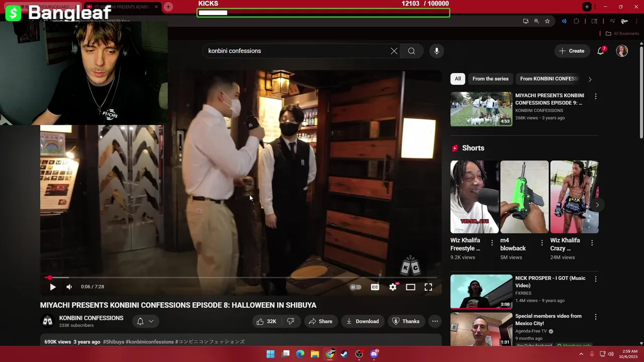
Task: Show next Shorts with arrow
Action: (x=597, y=205)
